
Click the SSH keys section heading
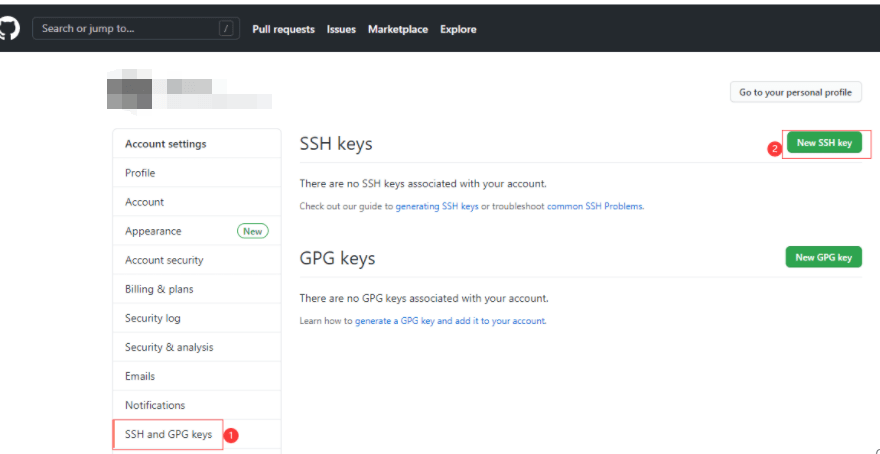[336, 144]
